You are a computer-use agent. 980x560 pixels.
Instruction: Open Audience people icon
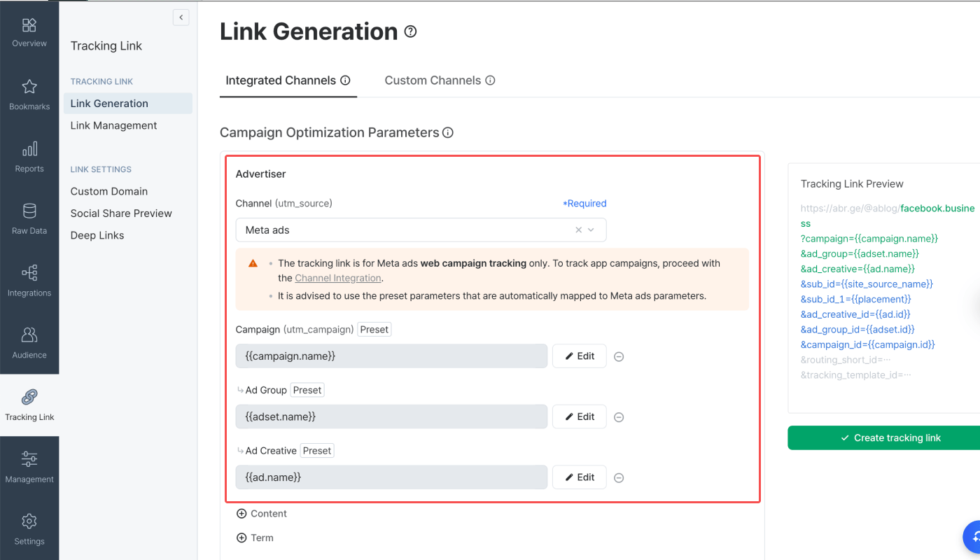(29, 335)
